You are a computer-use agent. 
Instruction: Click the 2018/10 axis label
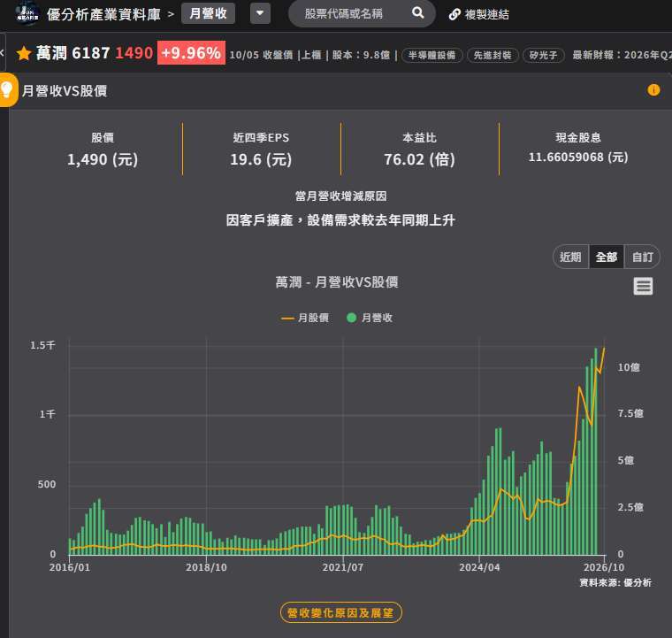(x=206, y=567)
